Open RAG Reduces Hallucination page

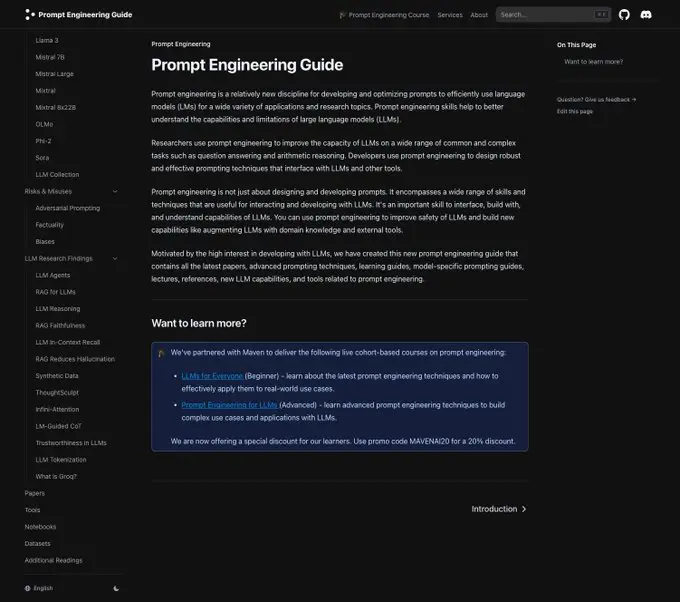click(x=75, y=359)
